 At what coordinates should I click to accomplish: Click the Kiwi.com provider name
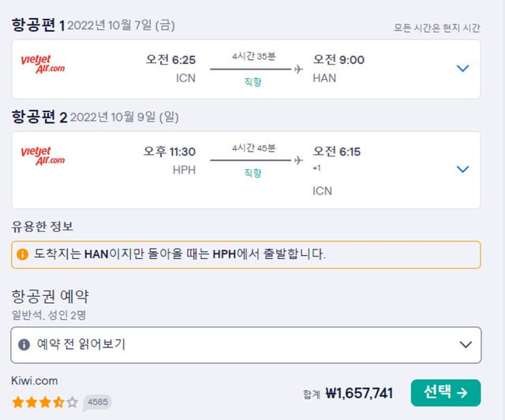[35, 381]
